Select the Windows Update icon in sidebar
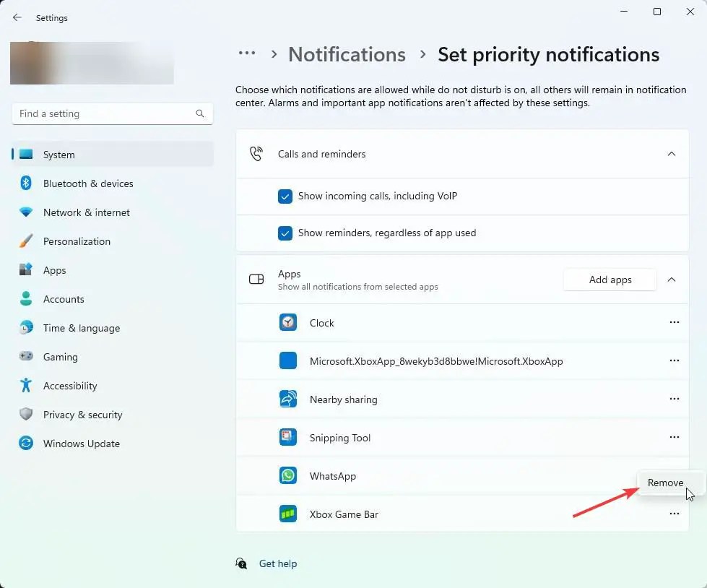 (x=25, y=444)
